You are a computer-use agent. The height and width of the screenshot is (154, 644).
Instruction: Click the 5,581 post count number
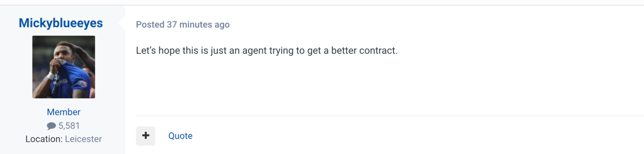tap(69, 126)
